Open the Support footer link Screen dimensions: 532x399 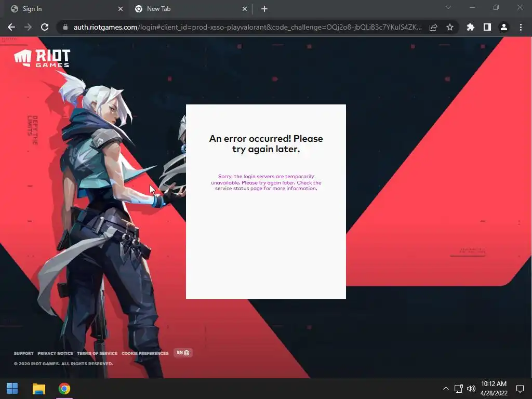coord(23,353)
